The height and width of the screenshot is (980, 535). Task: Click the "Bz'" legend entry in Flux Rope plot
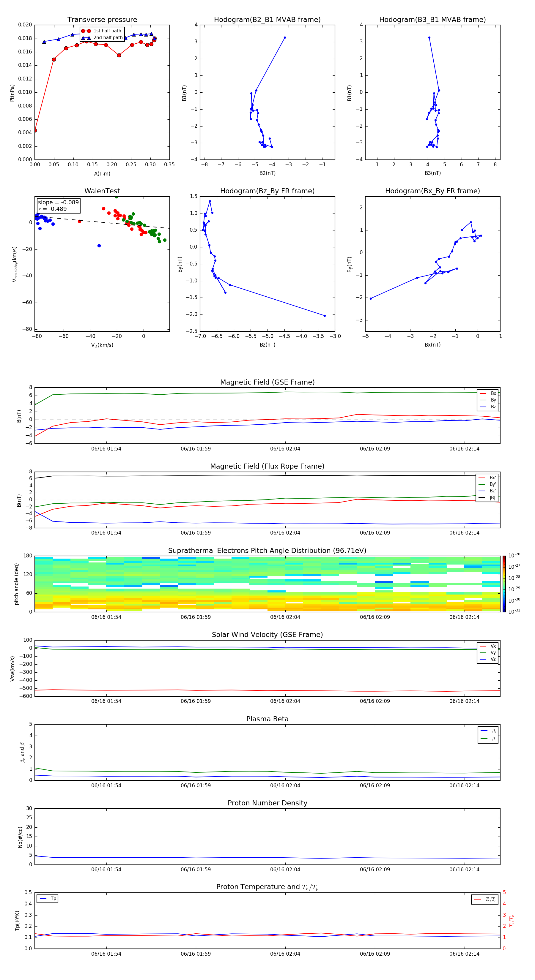(x=487, y=491)
